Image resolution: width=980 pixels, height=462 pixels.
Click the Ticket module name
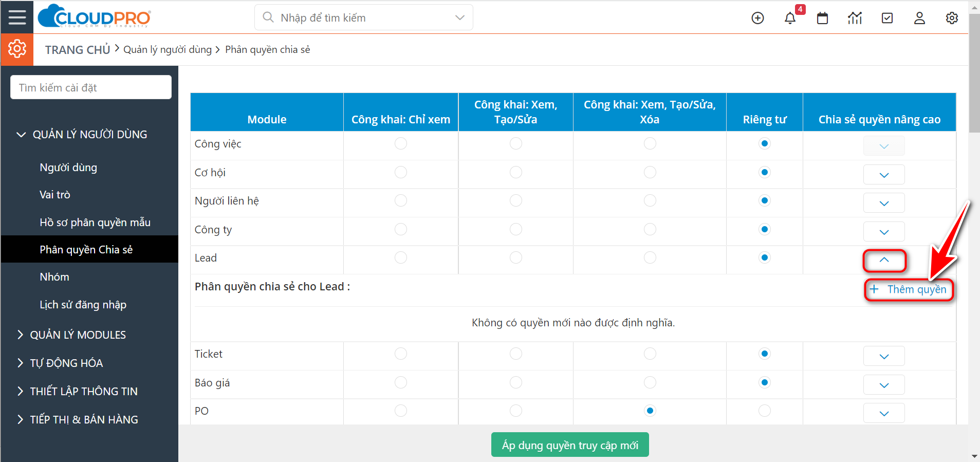(x=209, y=354)
